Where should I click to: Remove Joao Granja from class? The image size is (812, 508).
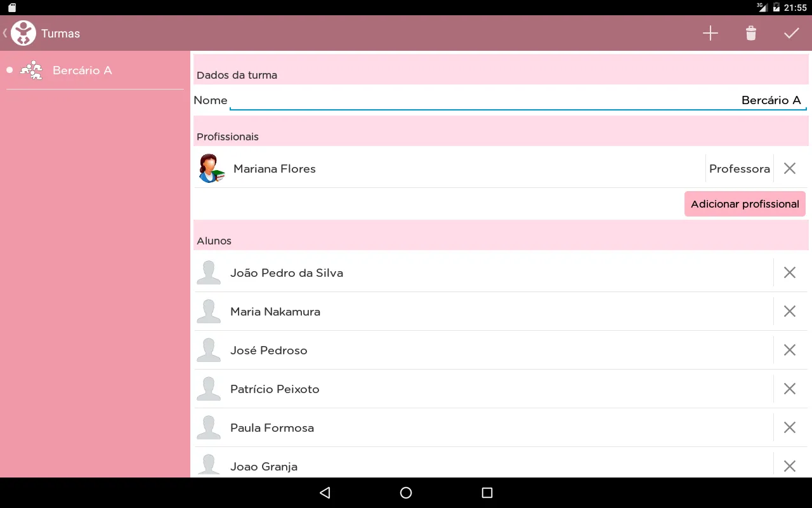coord(790,466)
